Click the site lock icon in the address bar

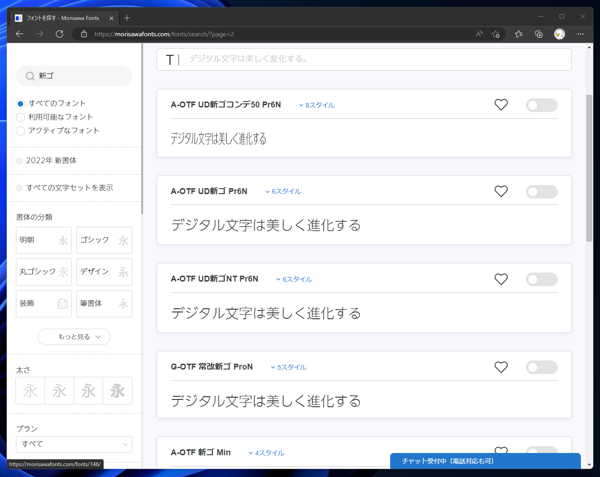pyautogui.click(x=84, y=34)
